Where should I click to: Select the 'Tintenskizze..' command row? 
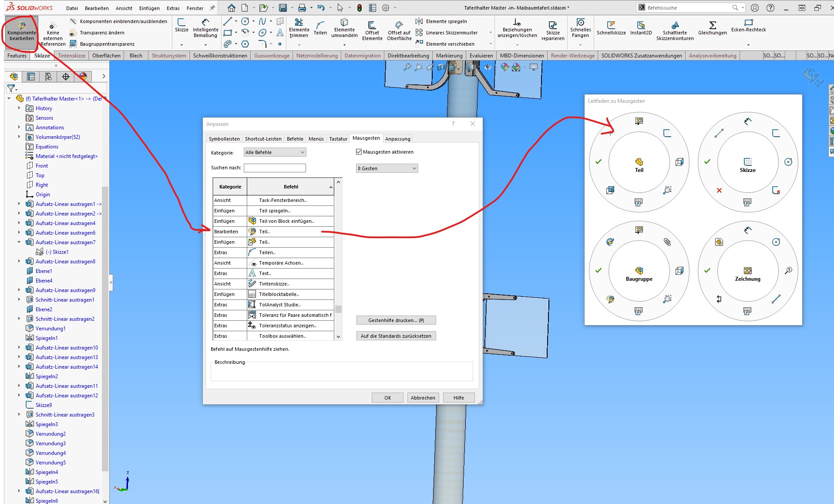click(273, 284)
